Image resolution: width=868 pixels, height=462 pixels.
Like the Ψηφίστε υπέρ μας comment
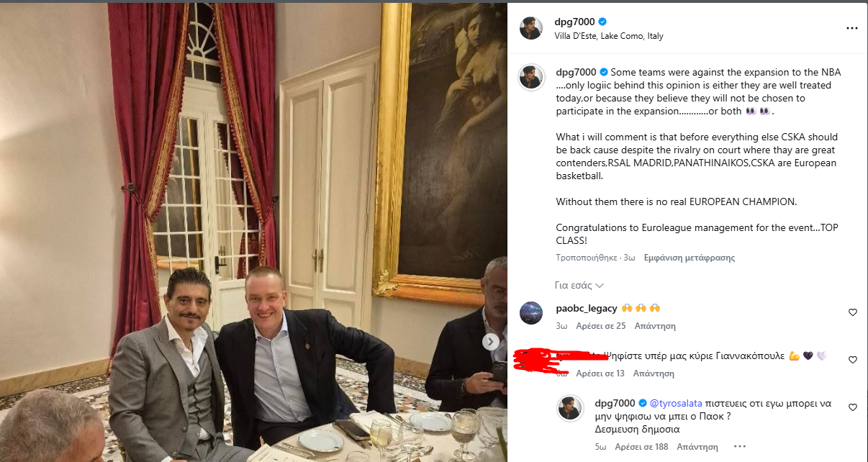[853, 360]
